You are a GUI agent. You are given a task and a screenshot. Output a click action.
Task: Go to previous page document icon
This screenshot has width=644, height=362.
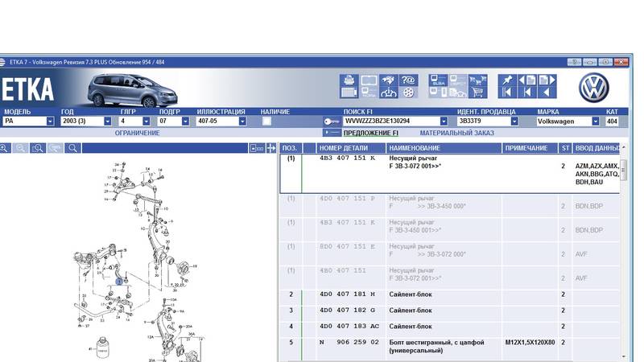(x=527, y=80)
